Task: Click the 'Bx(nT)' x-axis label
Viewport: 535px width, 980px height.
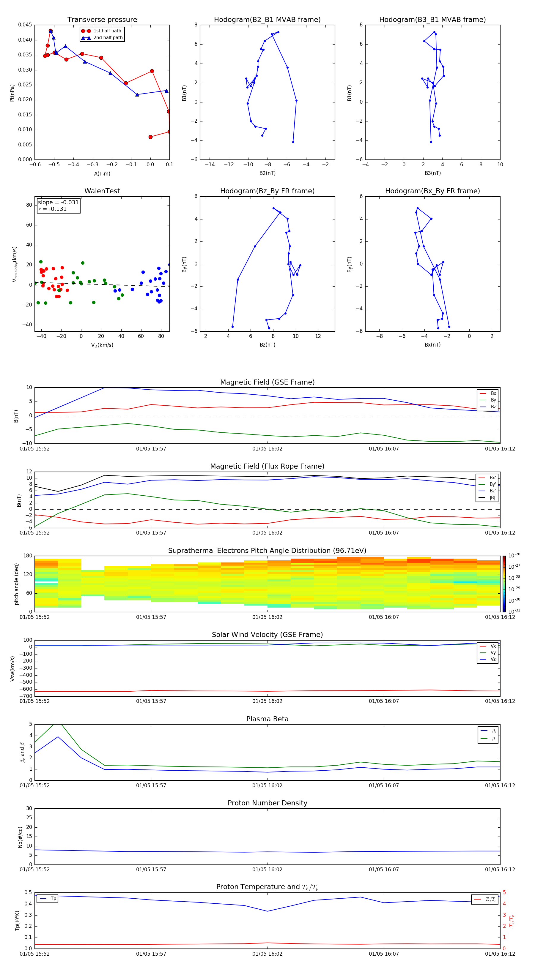Action: tap(432, 345)
